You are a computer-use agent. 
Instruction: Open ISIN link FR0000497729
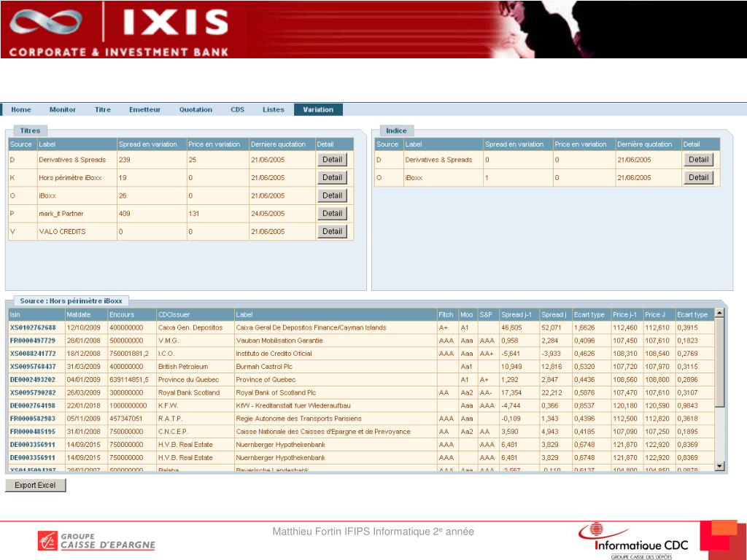pos(33,341)
